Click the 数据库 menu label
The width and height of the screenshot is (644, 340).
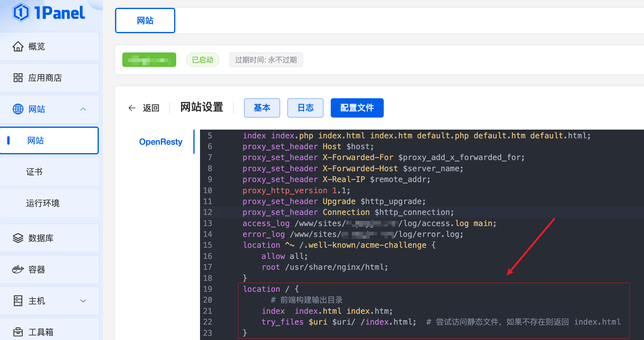tap(41, 238)
